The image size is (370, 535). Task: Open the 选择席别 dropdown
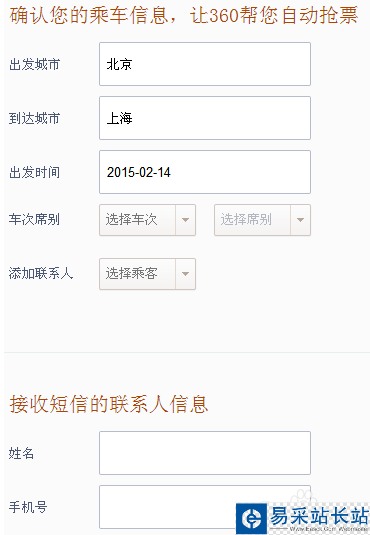[262, 220]
